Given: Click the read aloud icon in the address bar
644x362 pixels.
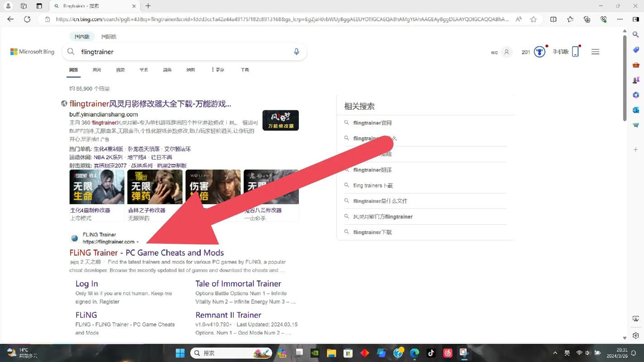Looking at the screenshot, I should pyautogui.click(x=519, y=19).
